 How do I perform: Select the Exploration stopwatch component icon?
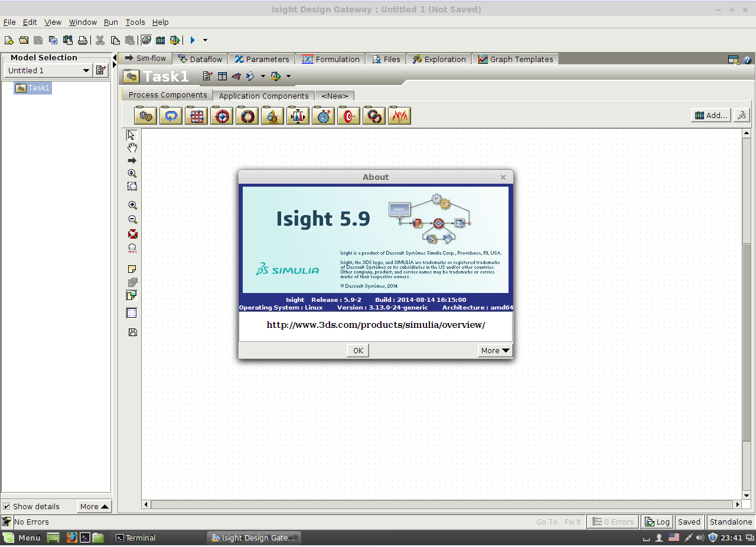[323, 115]
